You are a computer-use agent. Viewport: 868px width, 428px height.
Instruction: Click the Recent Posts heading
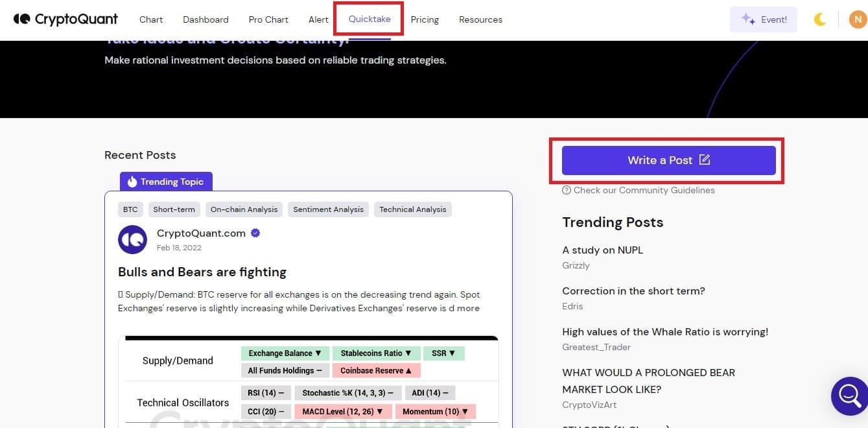tap(140, 155)
